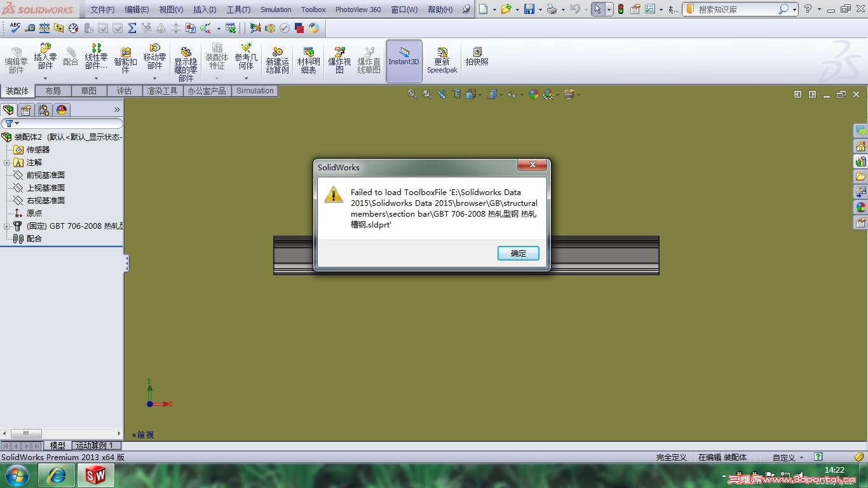The height and width of the screenshot is (488, 868).
Task: Click the Save floppy disk icon
Action: tap(529, 9)
